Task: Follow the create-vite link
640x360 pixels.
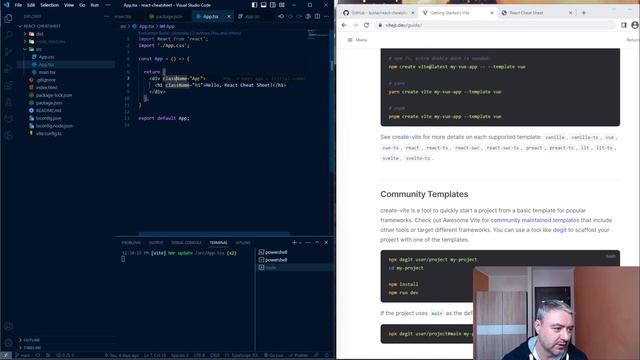Action: pos(406,137)
